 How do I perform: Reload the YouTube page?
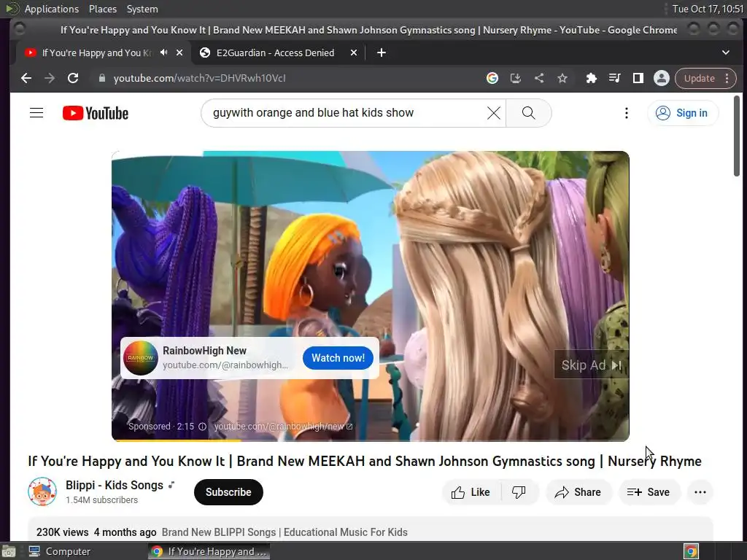pyautogui.click(x=73, y=78)
